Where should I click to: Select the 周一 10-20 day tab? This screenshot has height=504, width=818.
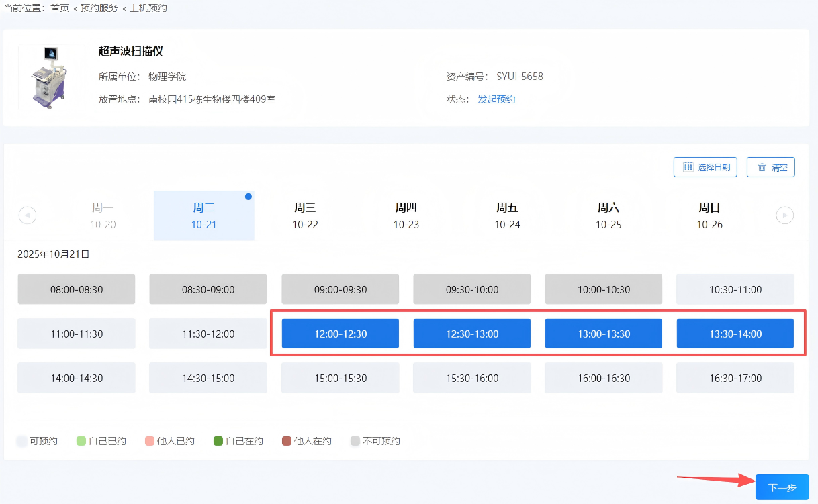[x=103, y=215]
